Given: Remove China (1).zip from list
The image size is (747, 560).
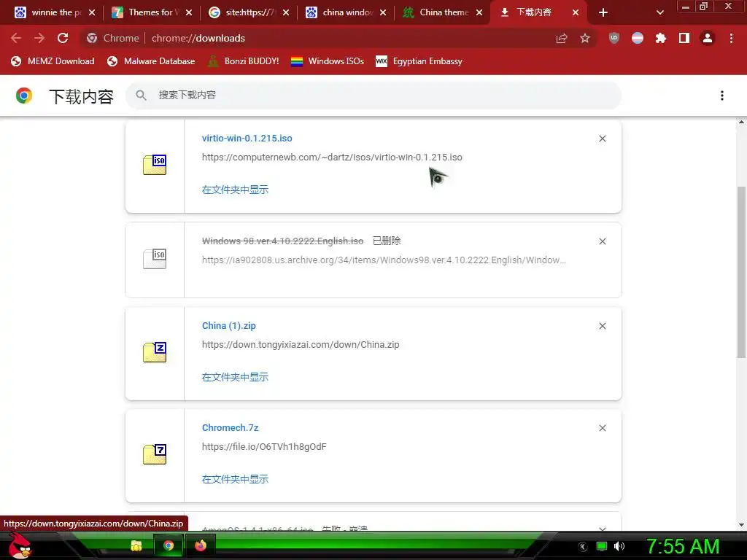Looking at the screenshot, I should tap(603, 326).
